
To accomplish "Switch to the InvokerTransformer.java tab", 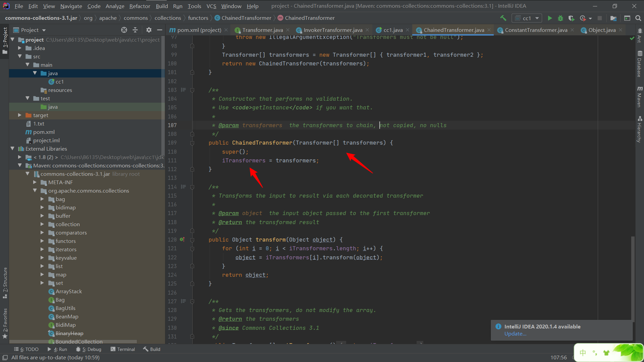I will [333, 30].
